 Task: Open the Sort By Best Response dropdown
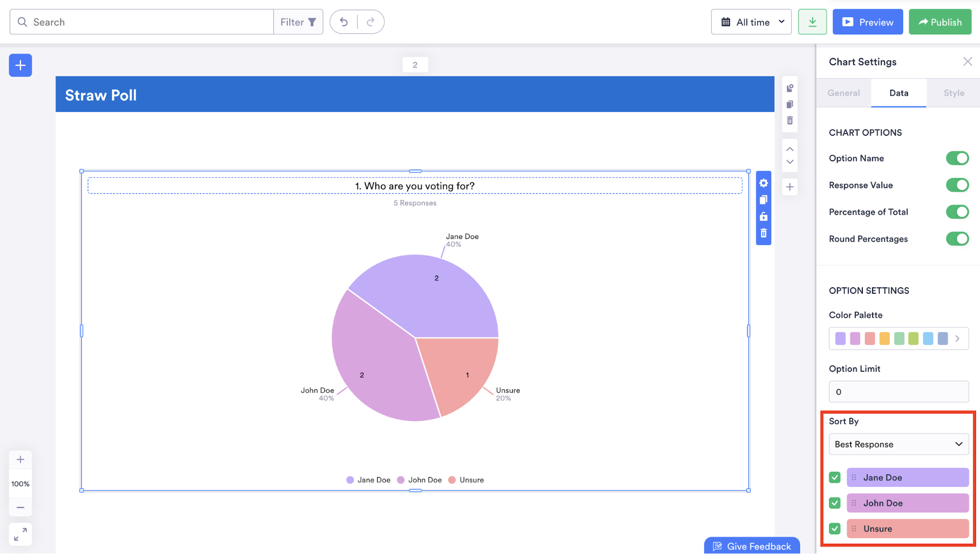coord(898,444)
